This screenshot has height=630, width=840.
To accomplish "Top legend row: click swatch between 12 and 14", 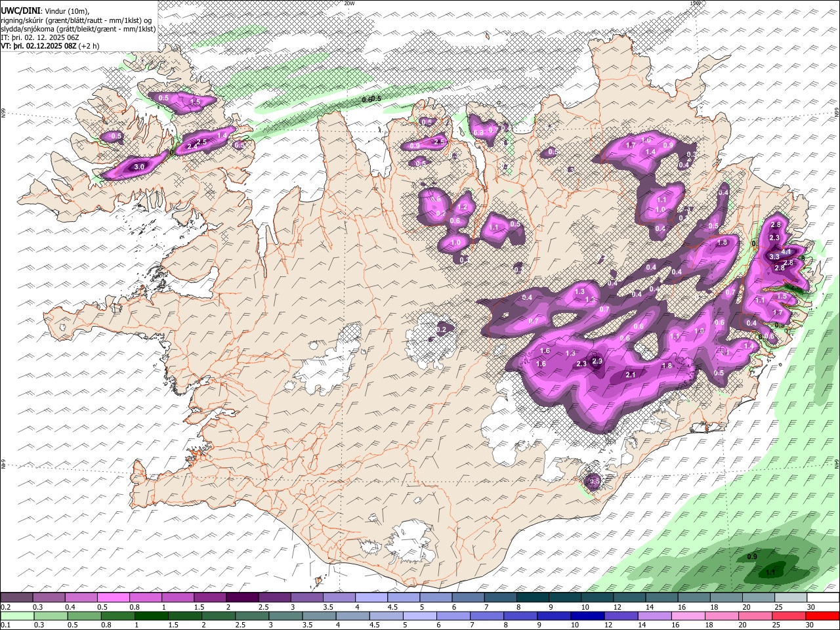I will point(630,597).
